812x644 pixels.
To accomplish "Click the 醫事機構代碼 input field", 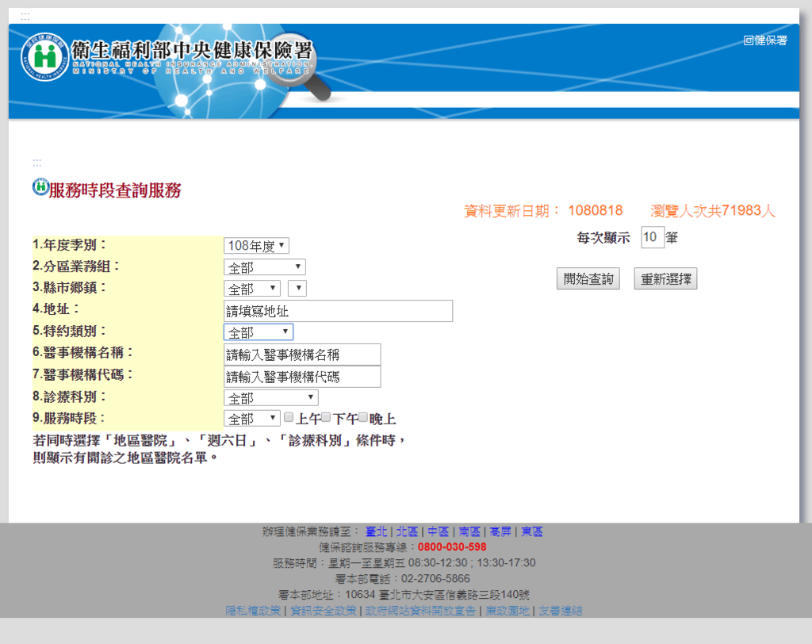I will 302,377.
